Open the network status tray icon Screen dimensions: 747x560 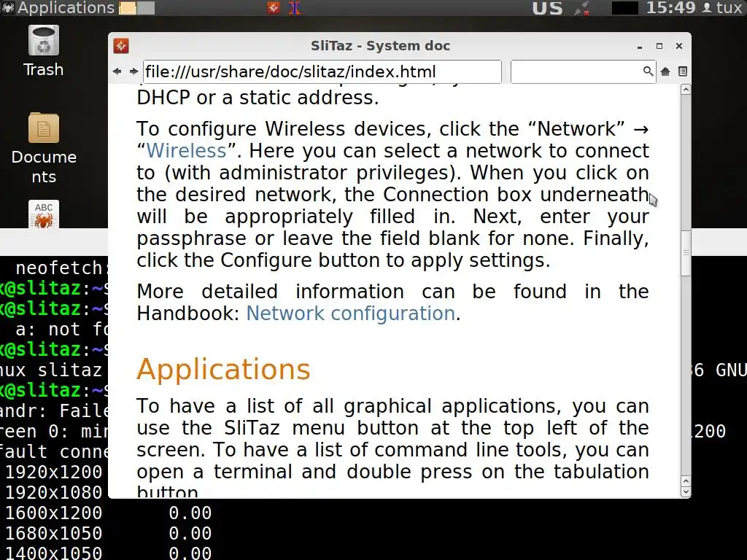coord(581,8)
